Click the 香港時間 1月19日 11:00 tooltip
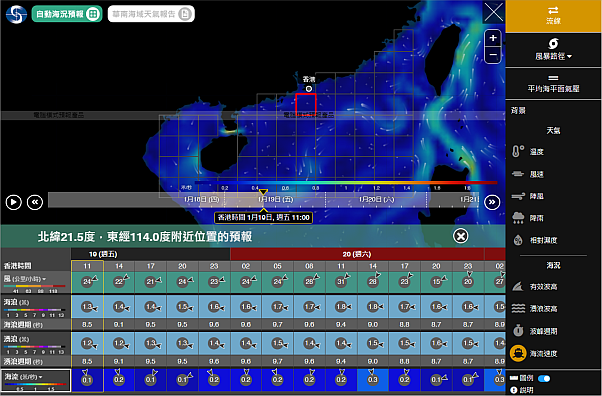 [x=263, y=217]
